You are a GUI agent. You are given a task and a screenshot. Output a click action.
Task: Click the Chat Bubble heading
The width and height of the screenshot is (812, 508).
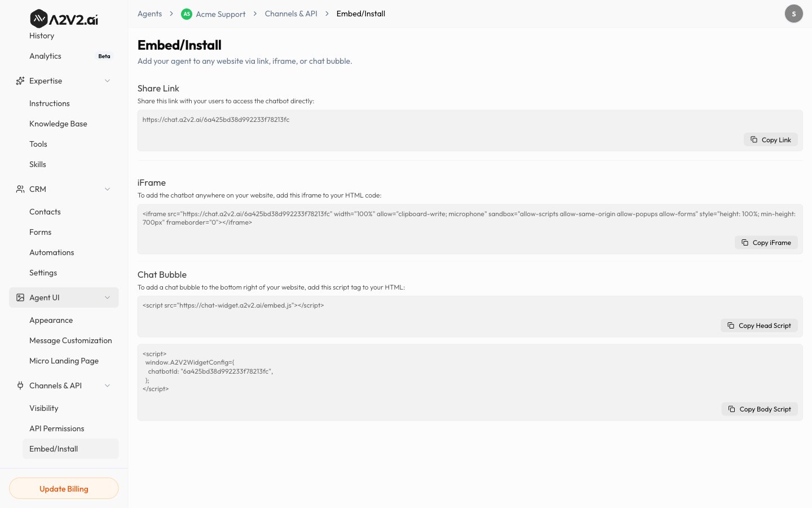click(x=162, y=275)
